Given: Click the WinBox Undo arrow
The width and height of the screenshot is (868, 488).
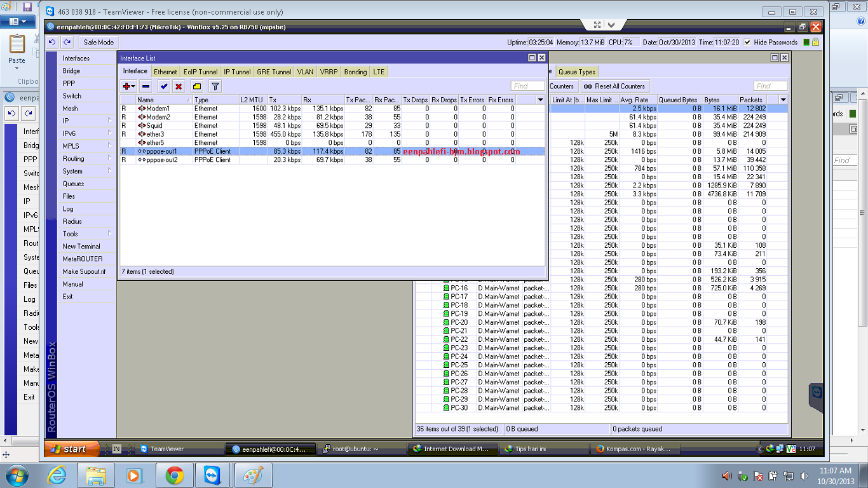Looking at the screenshot, I should [52, 42].
